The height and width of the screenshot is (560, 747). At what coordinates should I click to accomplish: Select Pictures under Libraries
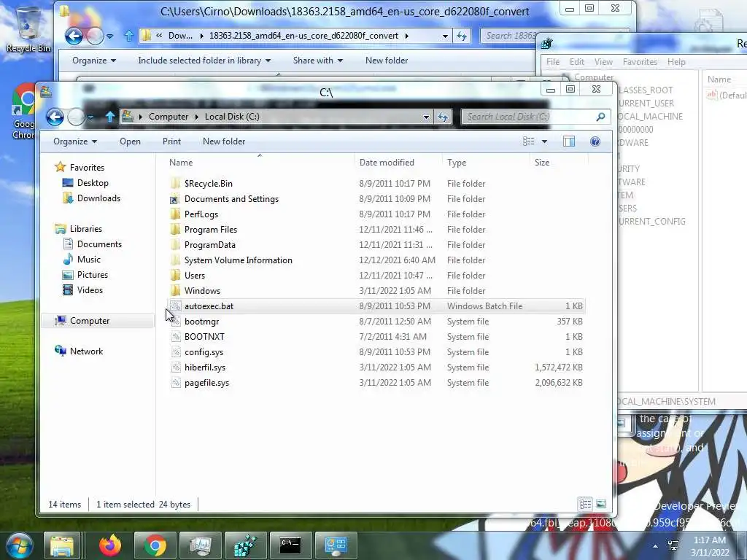[93, 275]
